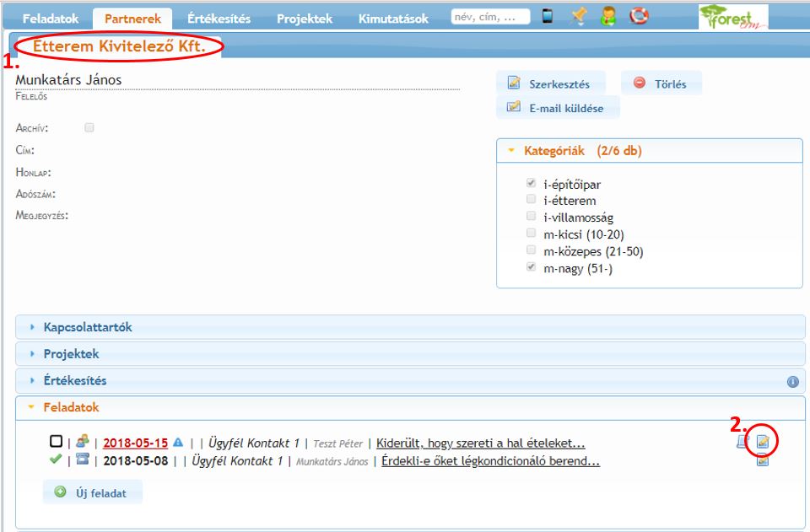Viewport: 810px width, 532px height.
Task: Check the i-étterem category checkbox
Action: tap(531, 200)
